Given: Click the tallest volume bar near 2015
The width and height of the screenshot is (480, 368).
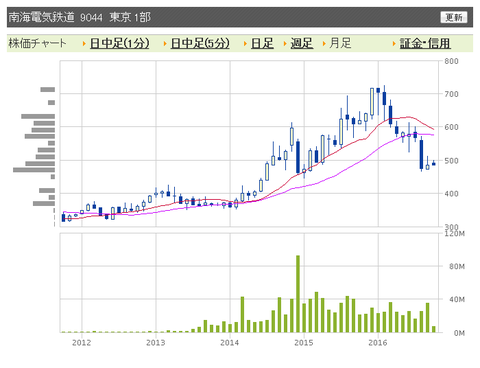Looking at the screenshot, I should [298, 294].
